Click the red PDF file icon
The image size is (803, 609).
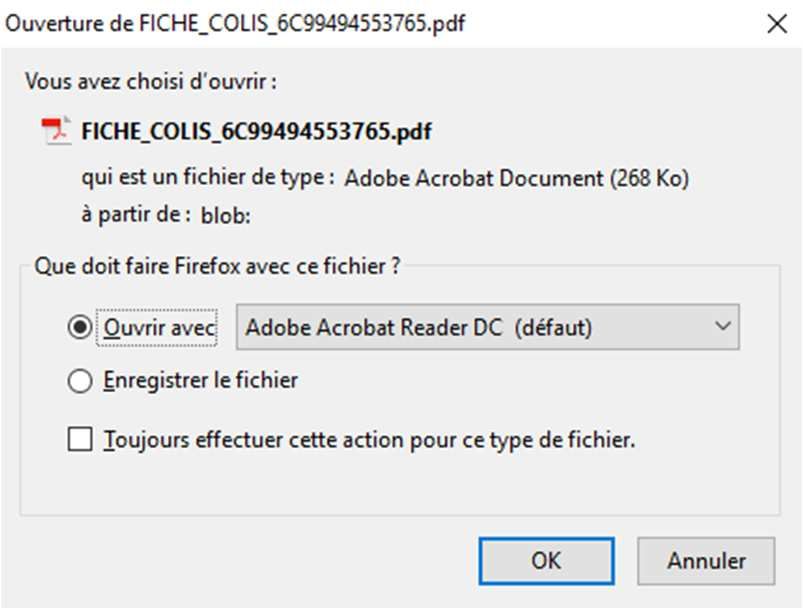pos(57,131)
